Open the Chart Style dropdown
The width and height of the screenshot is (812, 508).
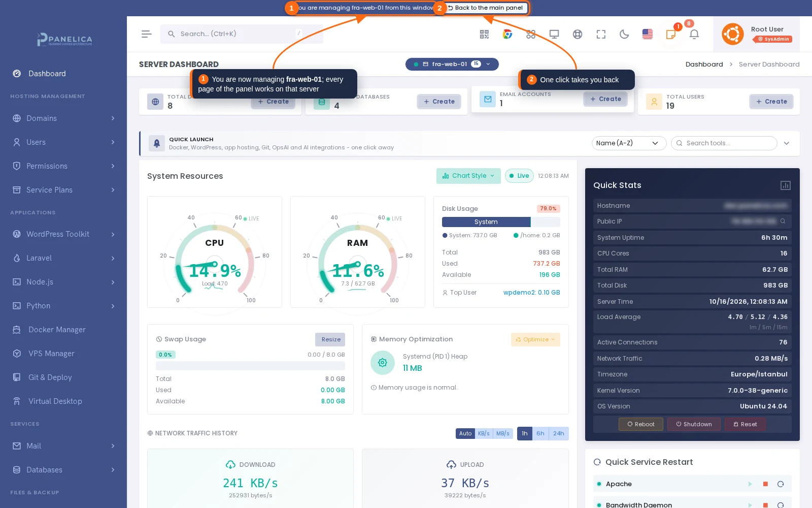(x=468, y=176)
